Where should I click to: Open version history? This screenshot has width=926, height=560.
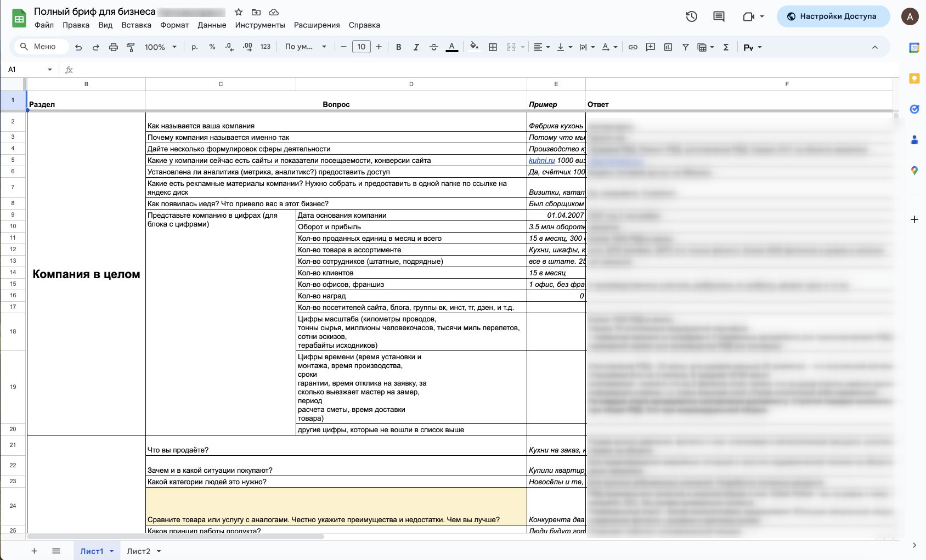pyautogui.click(x=692, y=16)
